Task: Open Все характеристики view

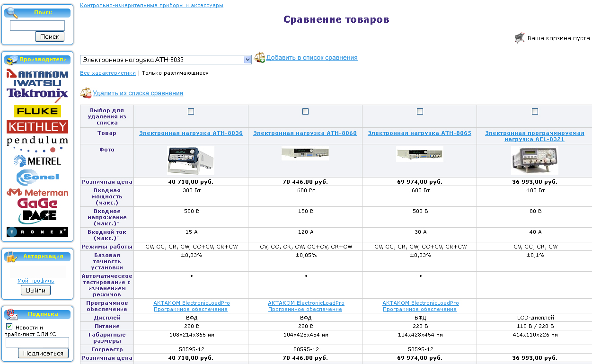Action: click(x=108, y=73)
